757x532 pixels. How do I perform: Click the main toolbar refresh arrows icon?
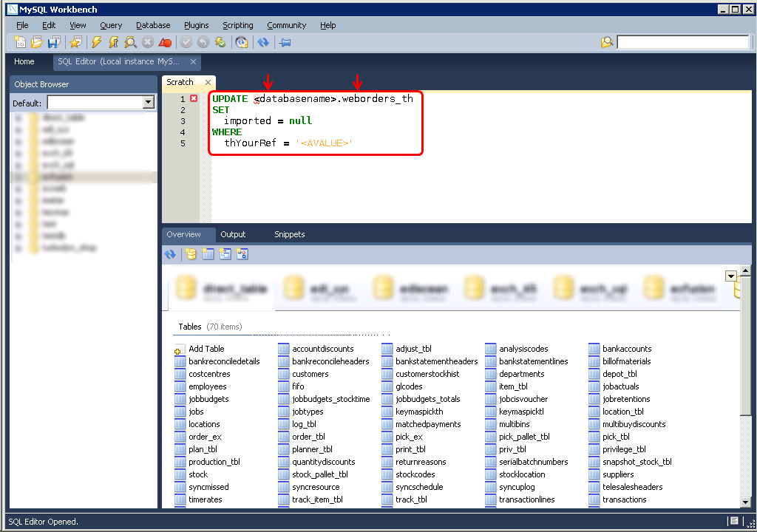[263, 42]
